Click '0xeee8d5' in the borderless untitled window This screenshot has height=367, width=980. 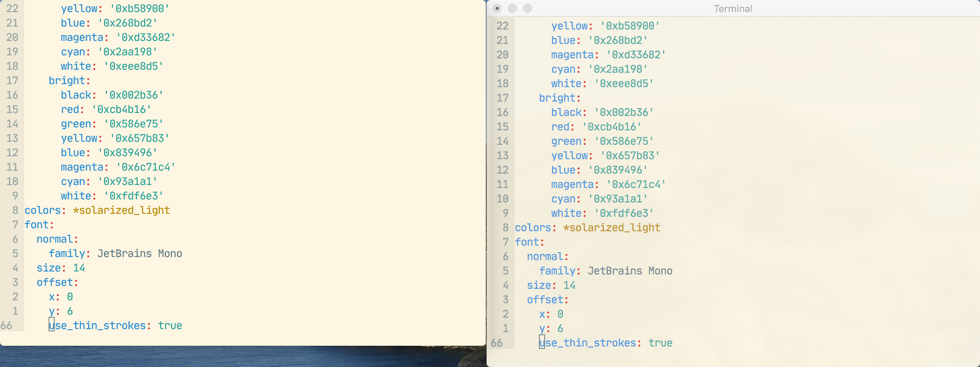tap(134, 66)
